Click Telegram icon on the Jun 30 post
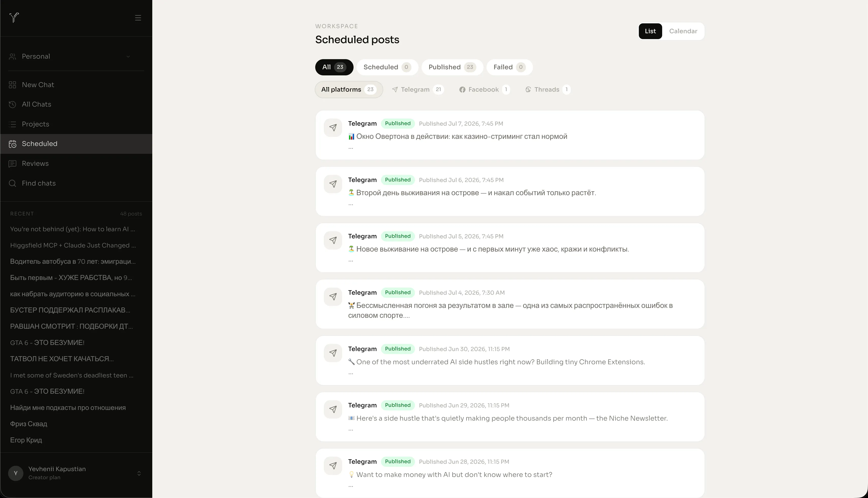Viewport: 868px width, 498px height. tap(333, 353)
